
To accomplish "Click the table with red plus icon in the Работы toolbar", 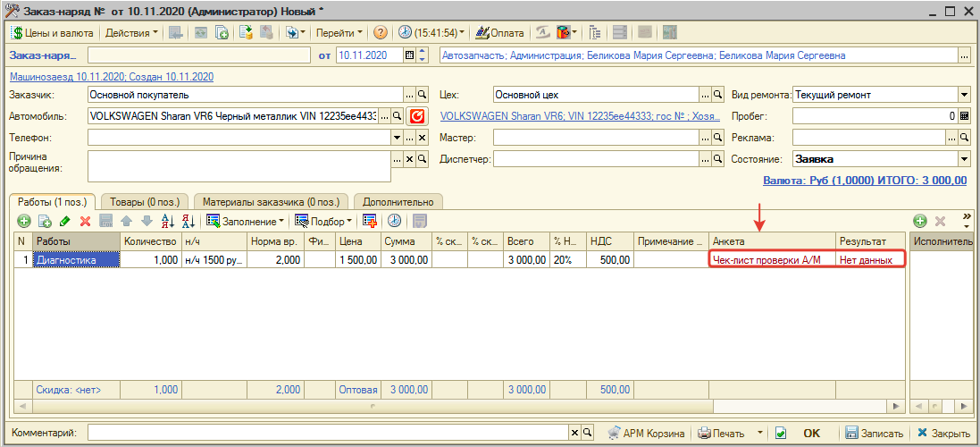I will pos(370,221).
